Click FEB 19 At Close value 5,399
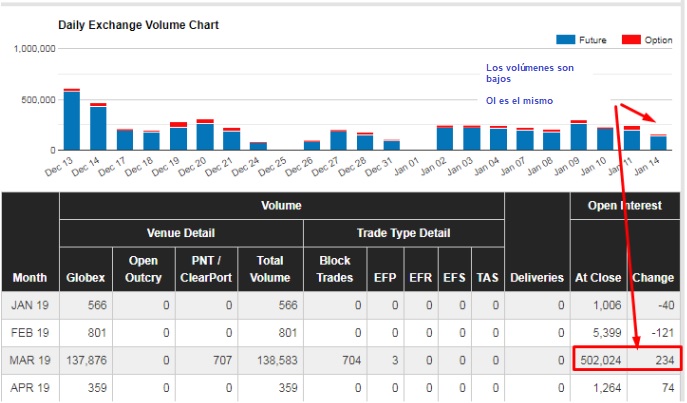The image size is (687, 403). coord(607,333)
